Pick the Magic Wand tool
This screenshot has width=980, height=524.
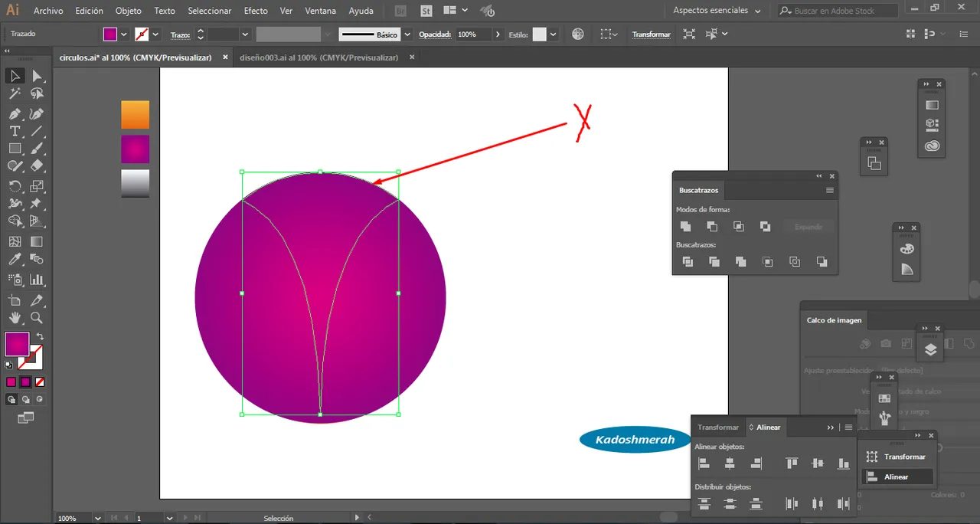(15, 93)
